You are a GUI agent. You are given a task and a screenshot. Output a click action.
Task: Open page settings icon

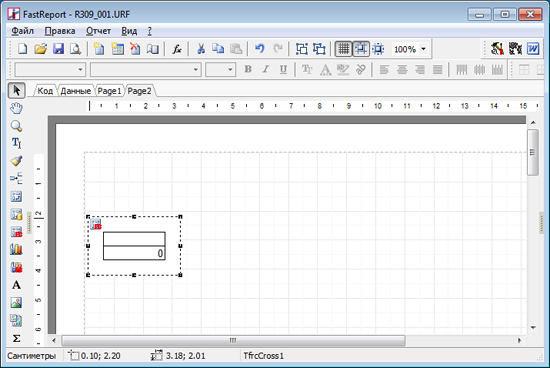153,49
